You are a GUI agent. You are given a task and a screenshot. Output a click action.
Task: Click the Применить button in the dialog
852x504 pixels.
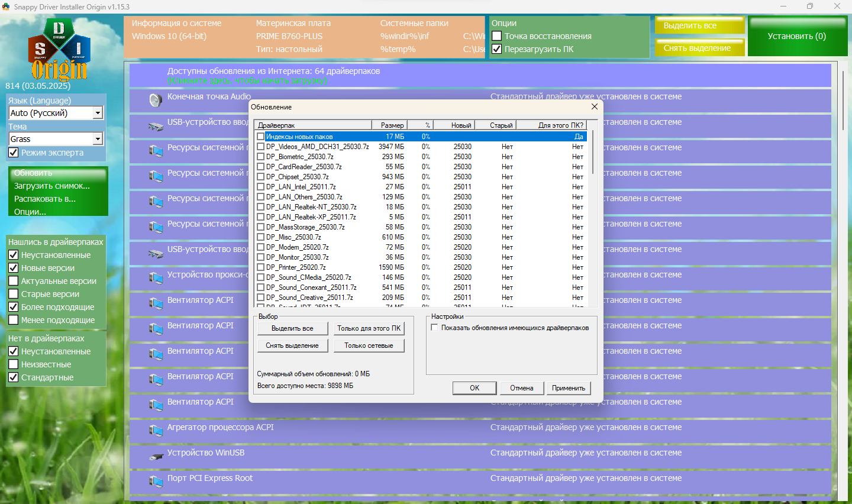(x=569, y=388)
